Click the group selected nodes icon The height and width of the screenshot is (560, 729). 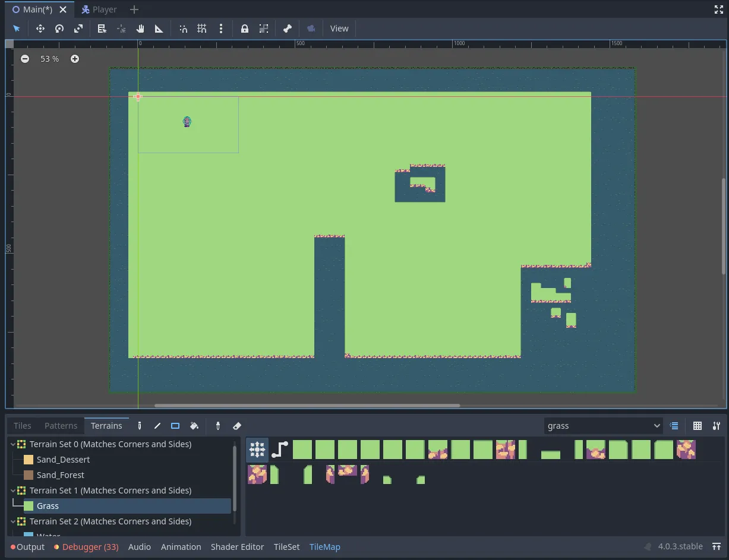pyautogui.click(x=264, y=29)
